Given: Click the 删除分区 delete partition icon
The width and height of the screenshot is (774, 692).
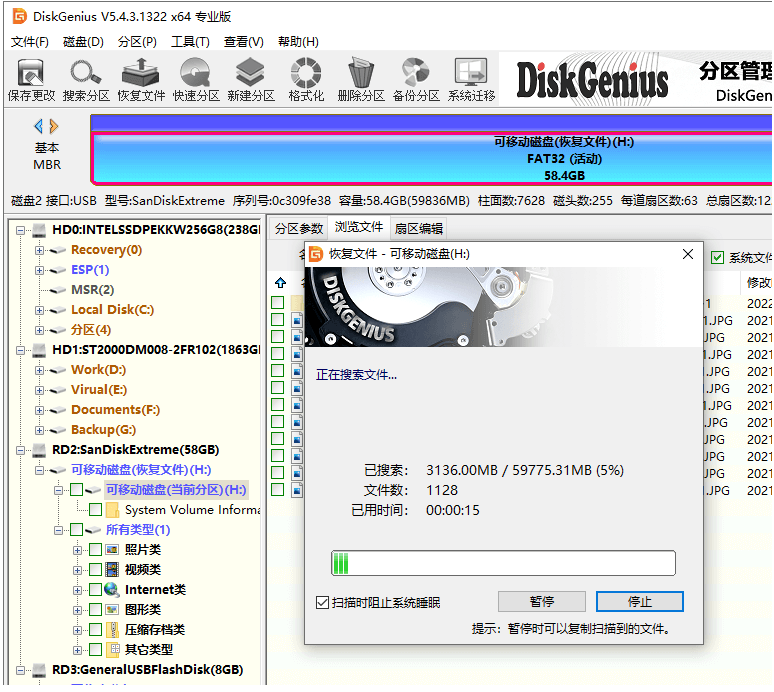Looking at the screenshot, I should [361, 79].
